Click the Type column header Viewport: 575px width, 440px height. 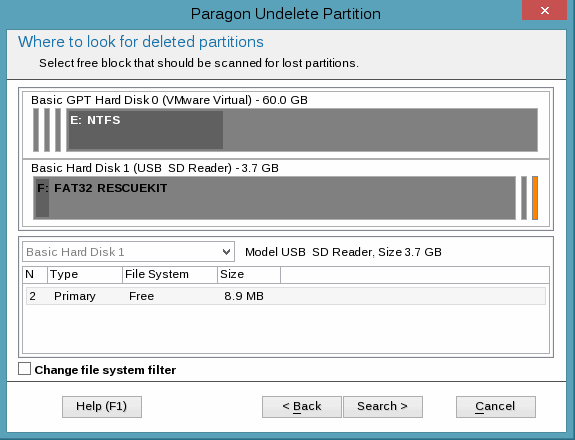(85, 275)
